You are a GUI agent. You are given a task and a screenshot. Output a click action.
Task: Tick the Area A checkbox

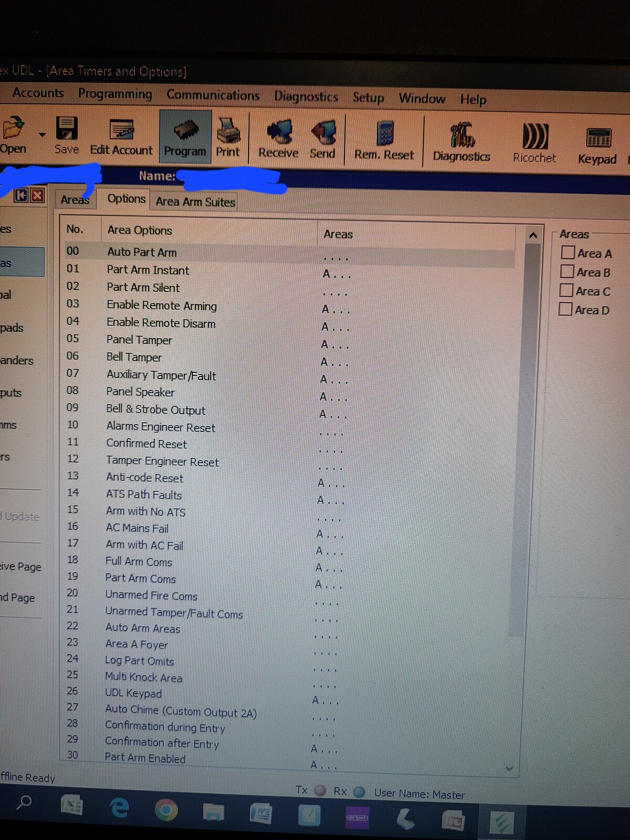[568, 253]
